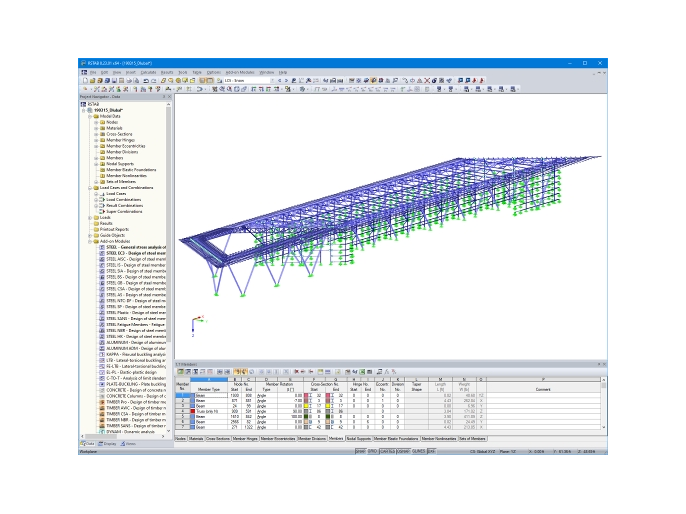
Task: Click the first red flag toolbar icon
Action: (474, 80)
